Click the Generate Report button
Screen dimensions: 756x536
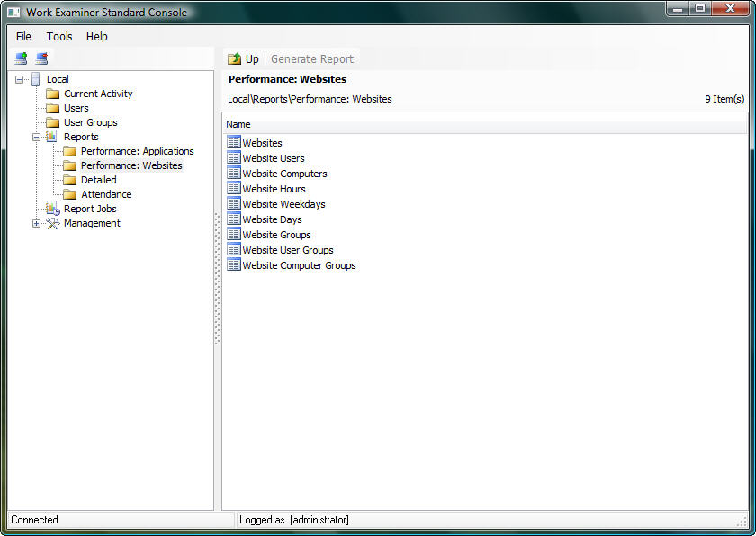pyautogui.click(x=312, y=58)
